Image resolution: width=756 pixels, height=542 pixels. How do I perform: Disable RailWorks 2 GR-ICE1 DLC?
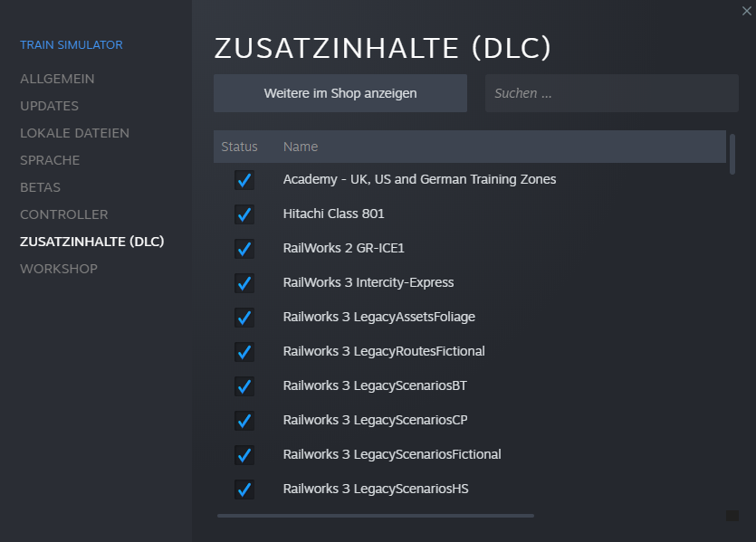244,248
